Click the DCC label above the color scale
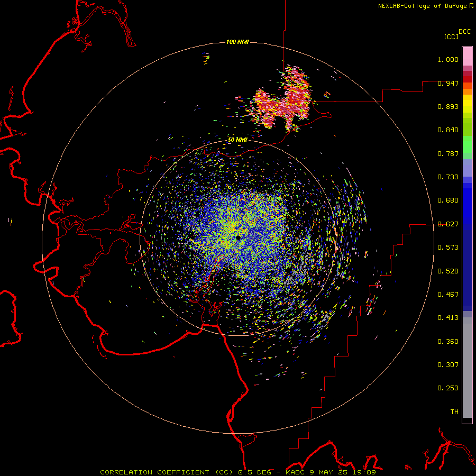476x476 pixels. [x=464, y=32]
